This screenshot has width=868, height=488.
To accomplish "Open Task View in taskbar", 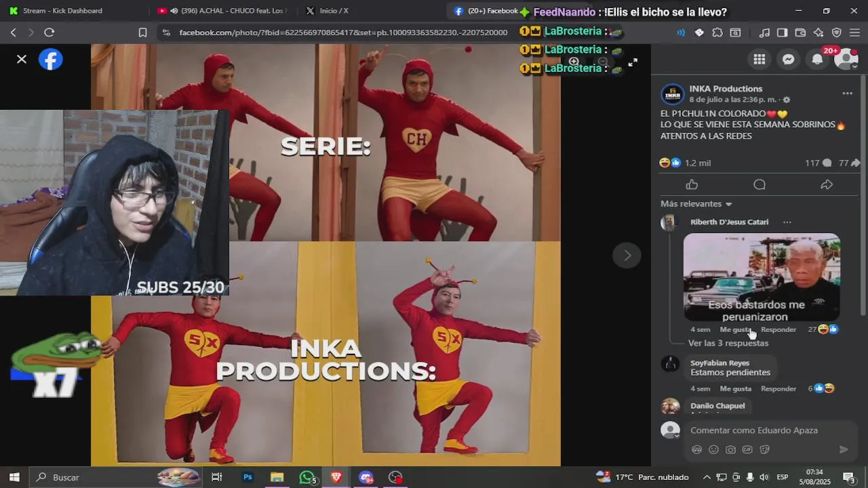I will 217,477.
